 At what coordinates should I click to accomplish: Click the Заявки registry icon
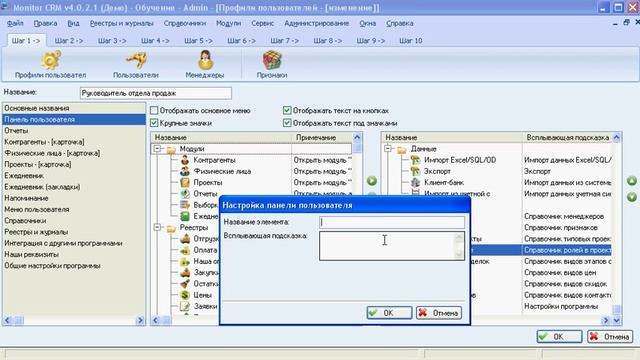click(x=185, y=306)
